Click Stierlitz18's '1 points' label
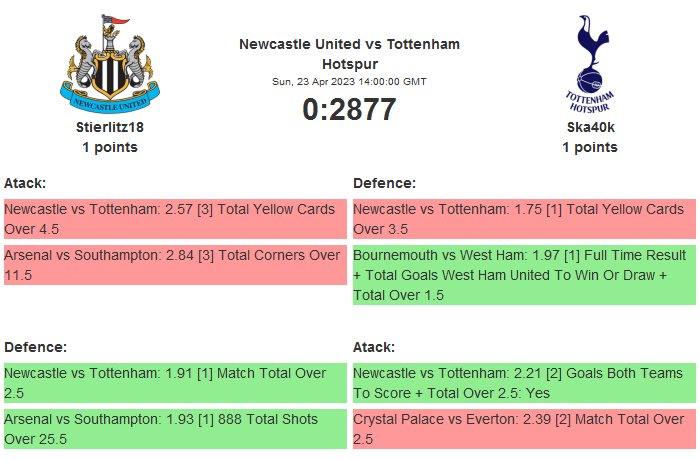 (110, 147)
